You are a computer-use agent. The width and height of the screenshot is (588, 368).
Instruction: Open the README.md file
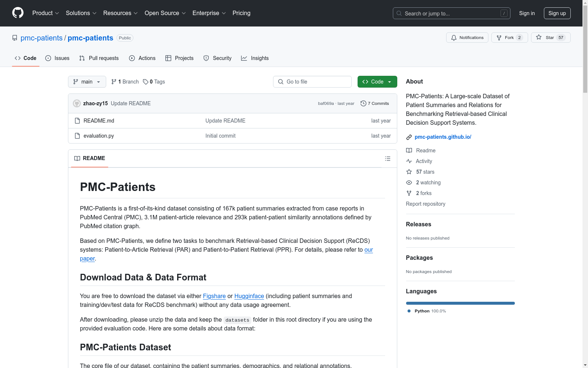click(99, 121)
